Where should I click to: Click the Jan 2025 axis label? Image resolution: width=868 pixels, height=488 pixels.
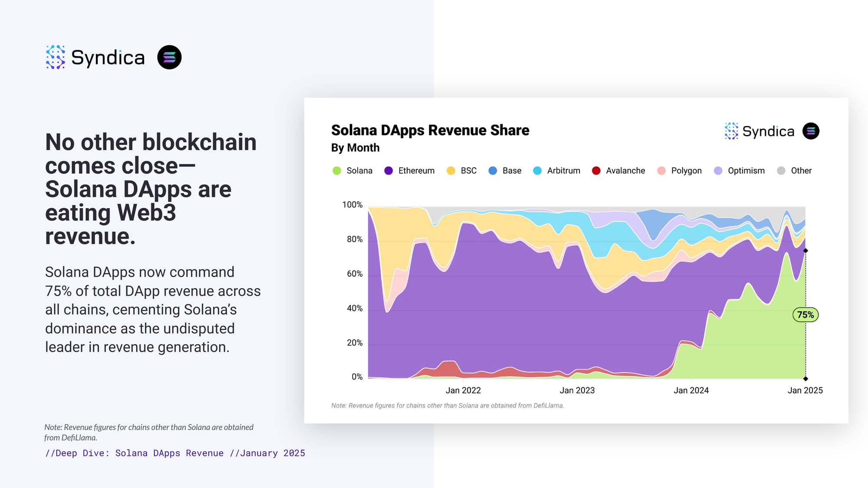(x=805, y=390)
